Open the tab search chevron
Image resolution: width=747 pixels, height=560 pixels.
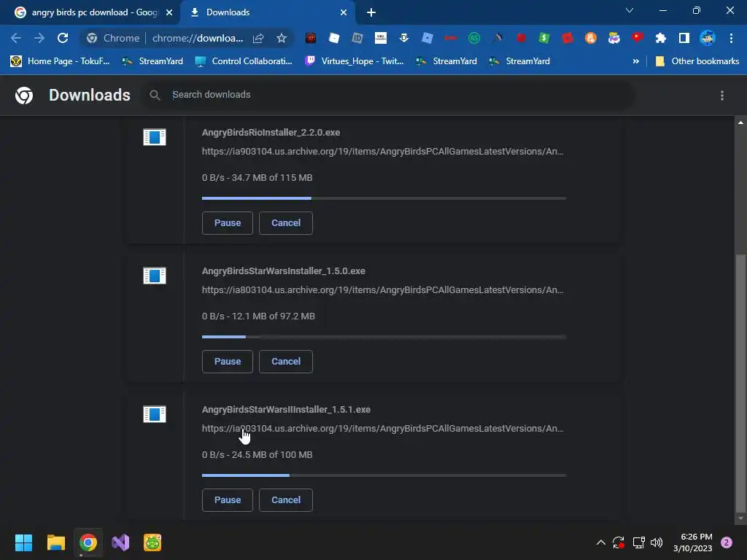[x=630, y=10]
